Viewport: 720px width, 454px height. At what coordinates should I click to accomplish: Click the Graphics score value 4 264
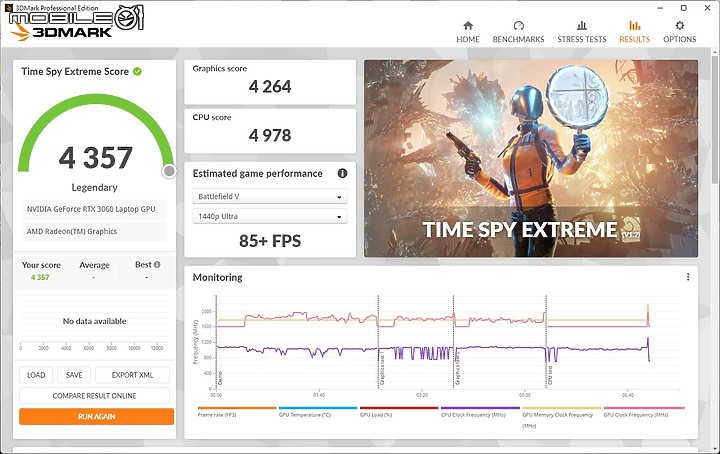[270, 86]
